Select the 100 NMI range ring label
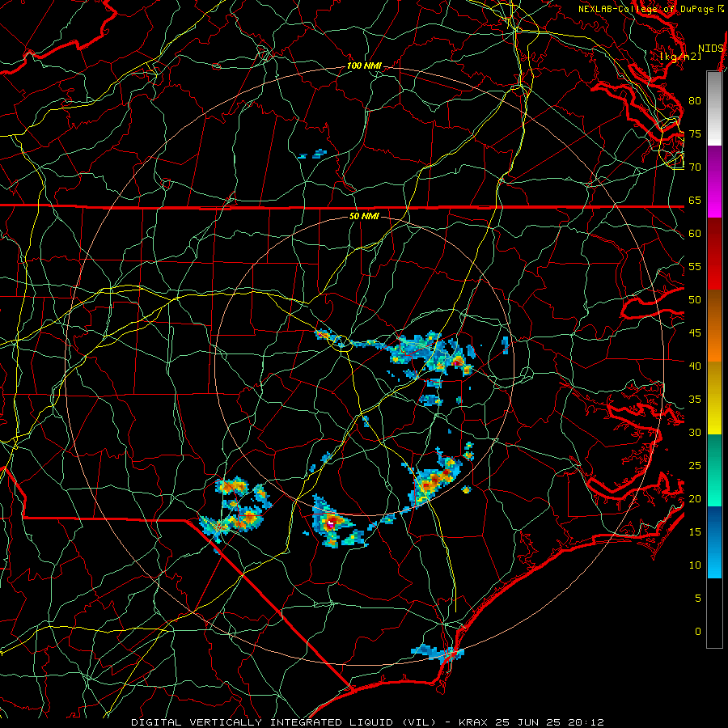Screen dimensions: 728x728 tap(364, 66)
